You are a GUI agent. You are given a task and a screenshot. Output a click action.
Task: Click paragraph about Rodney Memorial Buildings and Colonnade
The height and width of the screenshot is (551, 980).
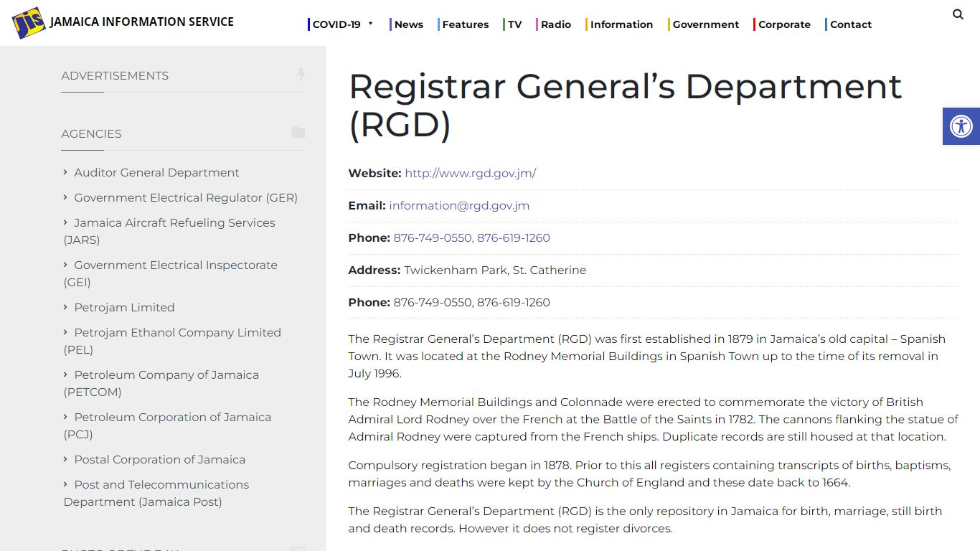(x=653, y=419)
